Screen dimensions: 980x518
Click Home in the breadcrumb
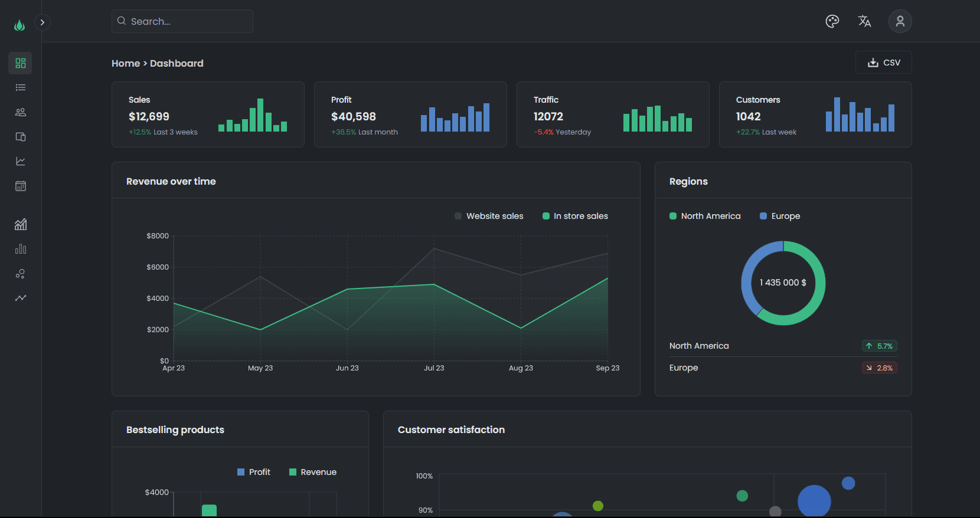click(126, 63)
